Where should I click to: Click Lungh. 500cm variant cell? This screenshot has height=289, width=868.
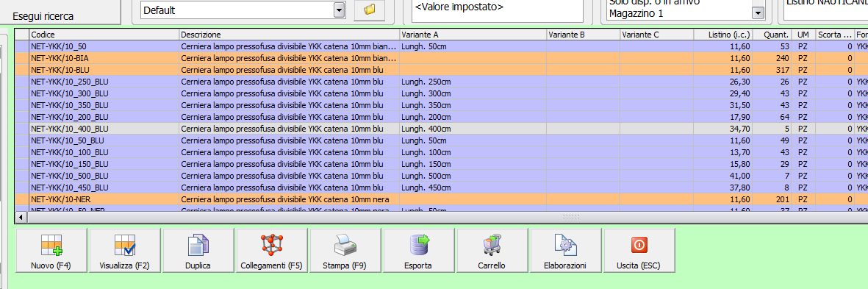[473, 176]
